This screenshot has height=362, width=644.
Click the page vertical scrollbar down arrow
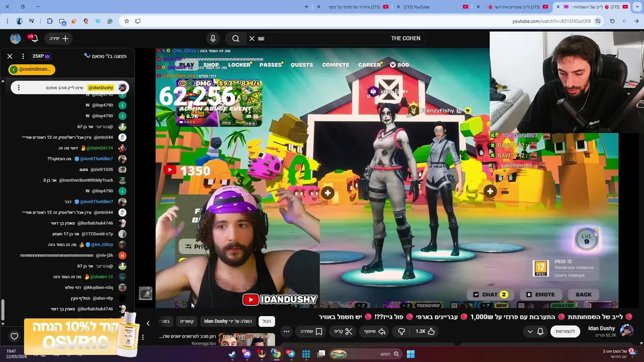pyautogui.click(x=640, y=343)
